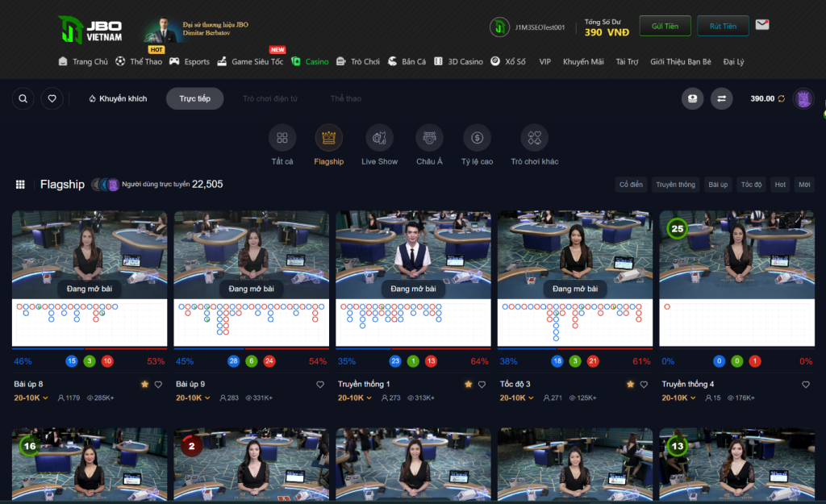Screen dimensions: 826x504
Task: Open the Casino menu item
Action: point(311,61)
